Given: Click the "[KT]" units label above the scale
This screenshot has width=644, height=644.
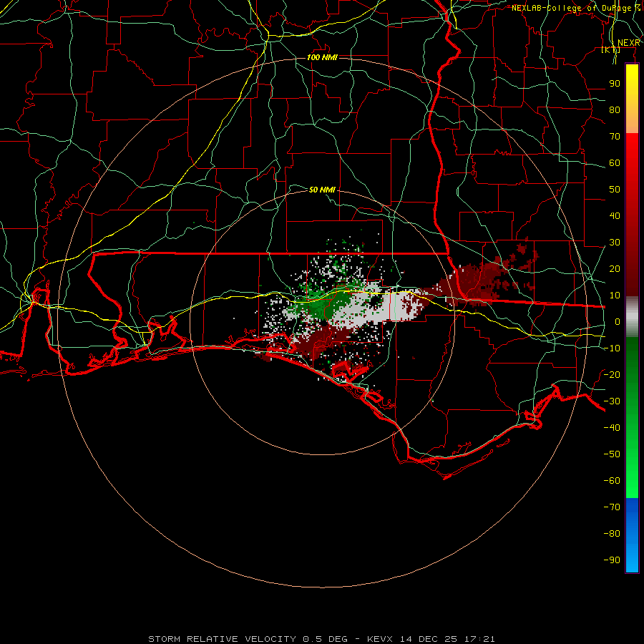Looking at the screenshot, I should (x=611, y=49).
